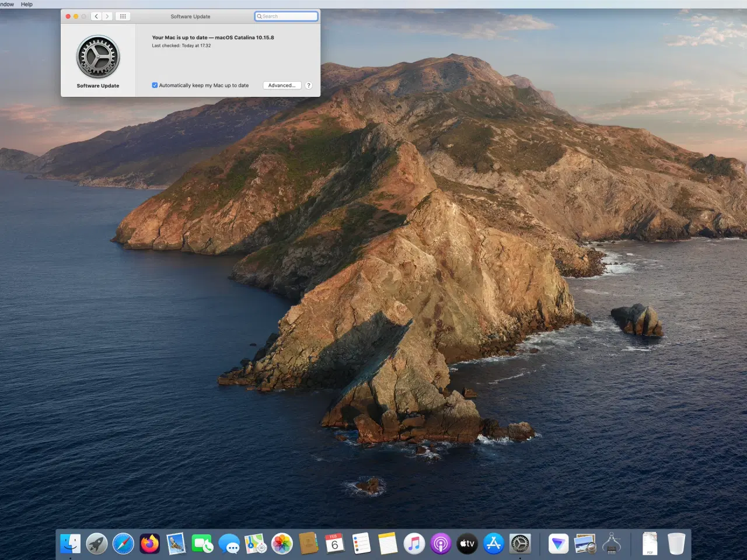Click the Help question mark button
Screen dimensions: 747x560
(309, 85)
